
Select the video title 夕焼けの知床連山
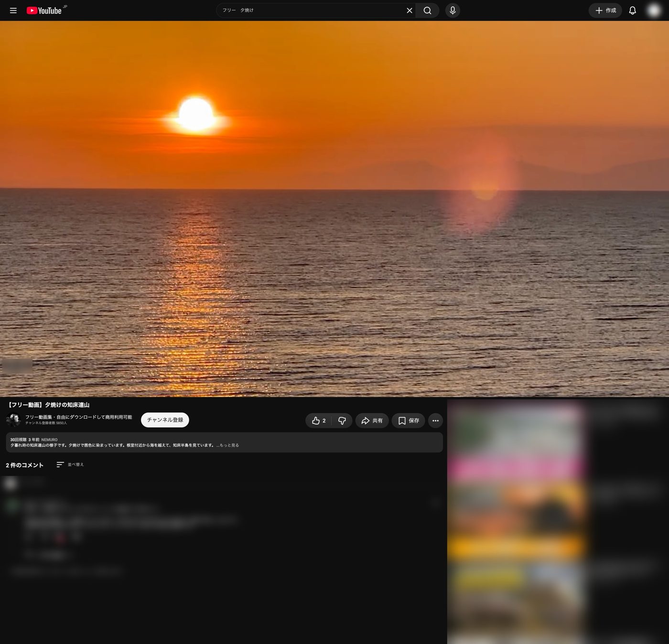pyautogui.click(x=48, y=405)
